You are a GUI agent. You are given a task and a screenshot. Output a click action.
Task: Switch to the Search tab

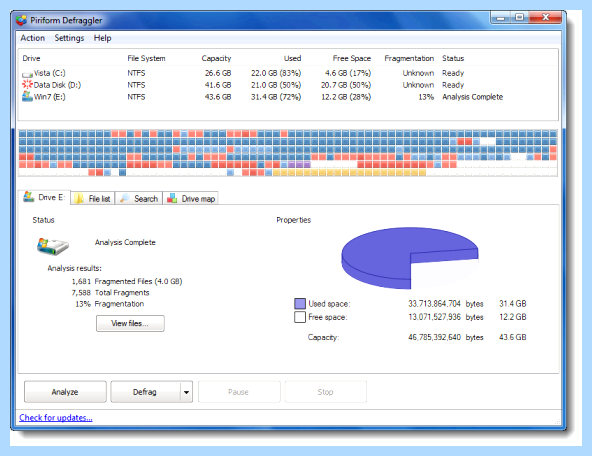[139, 199]
